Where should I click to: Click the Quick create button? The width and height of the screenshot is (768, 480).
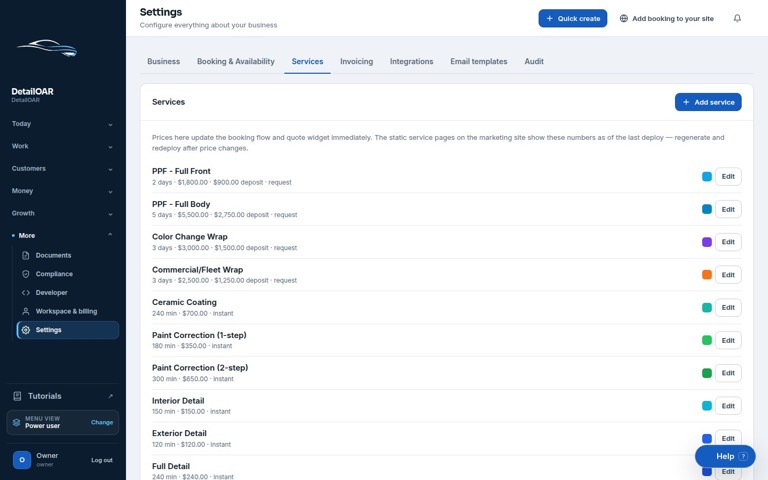pos(573,18)
